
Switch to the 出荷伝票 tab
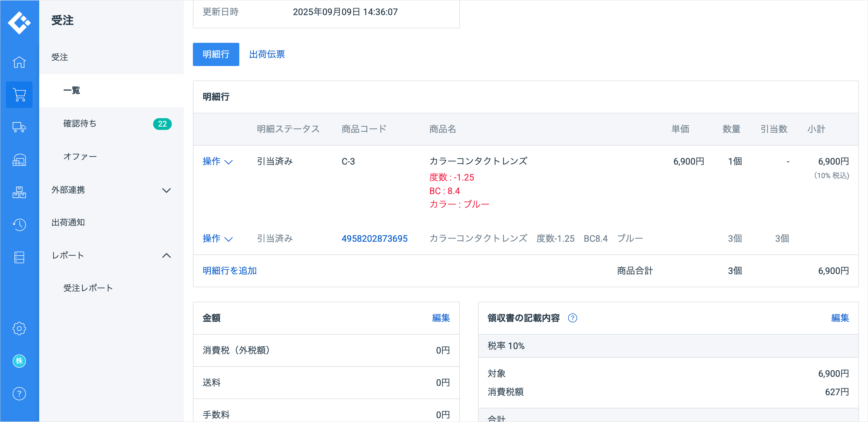pyautogui.click(x=267, y=54)
